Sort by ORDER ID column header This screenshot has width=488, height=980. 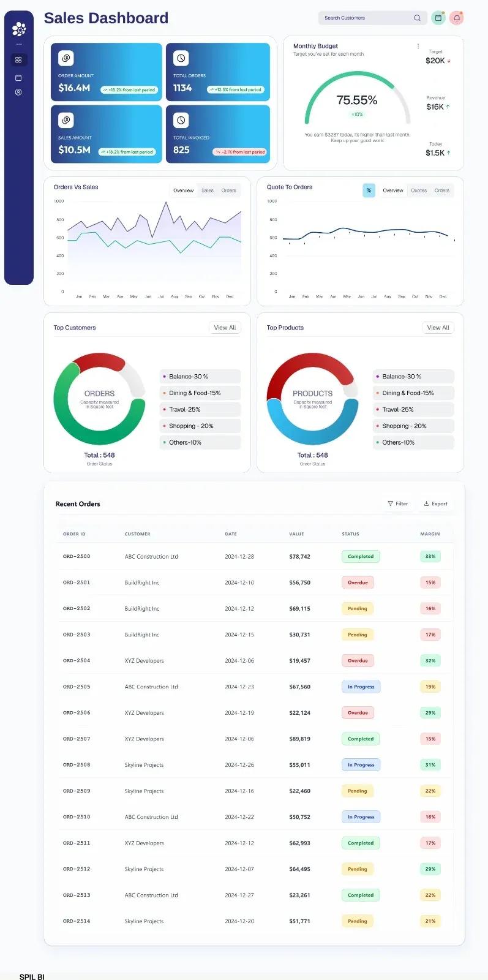click(x=74, y=534)
